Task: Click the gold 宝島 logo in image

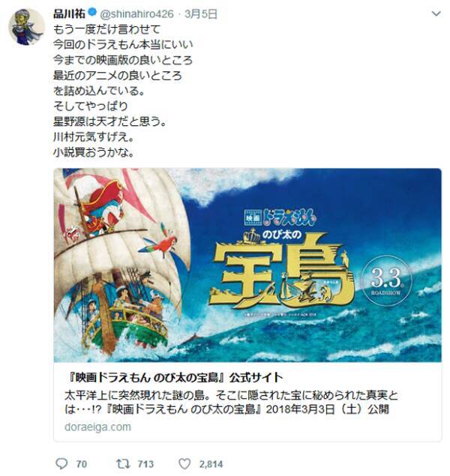Action: 283,271
